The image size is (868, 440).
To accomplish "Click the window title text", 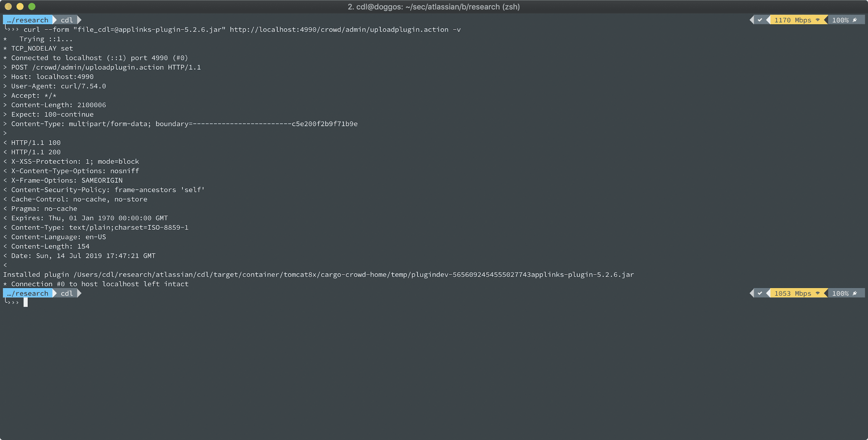I will [x=434, y=7].
